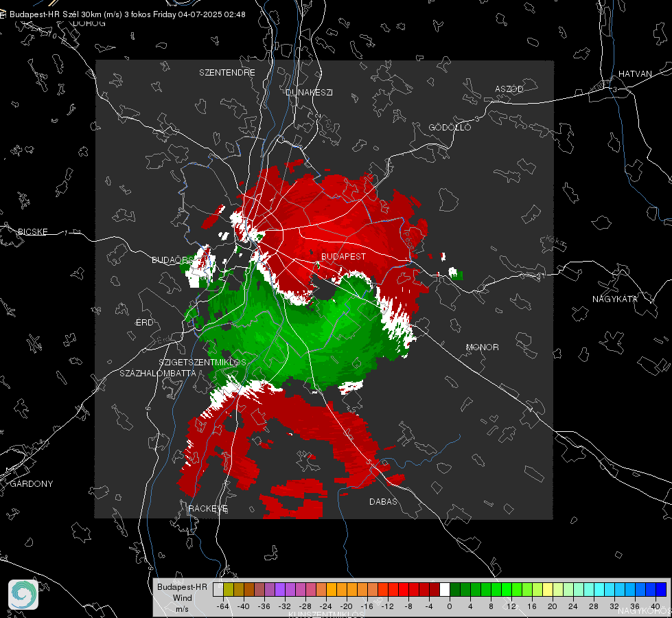The height and width of the screenshot is (618, 672).
Task: Click the radar title text with the timestamp
Action: (127, 14)
